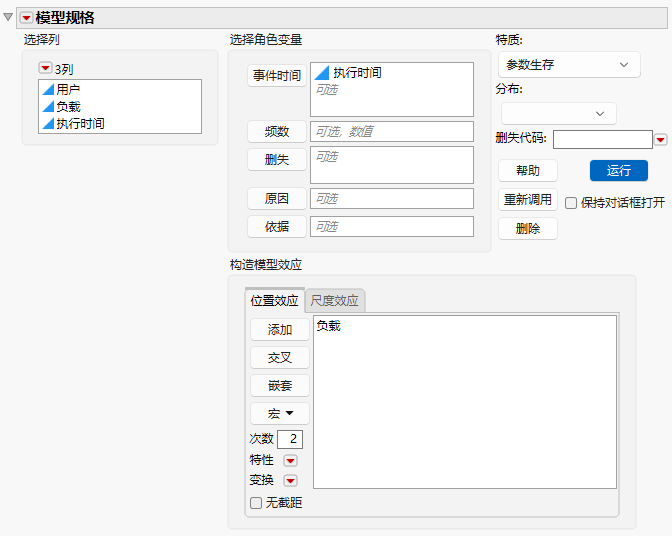This screenshot has width=672, height=536.
Task: Click the 删失 role button
Action: pyautogui.click(x=277, y=159)
